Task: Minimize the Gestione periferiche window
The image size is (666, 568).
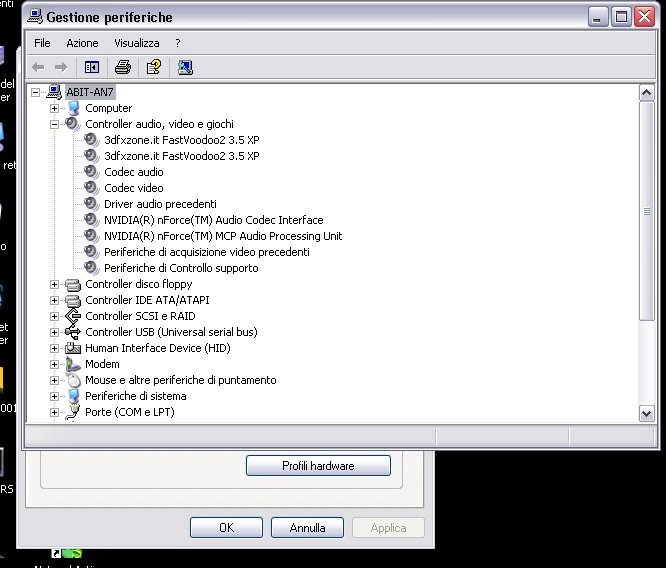Action: [x=597, y=17]
